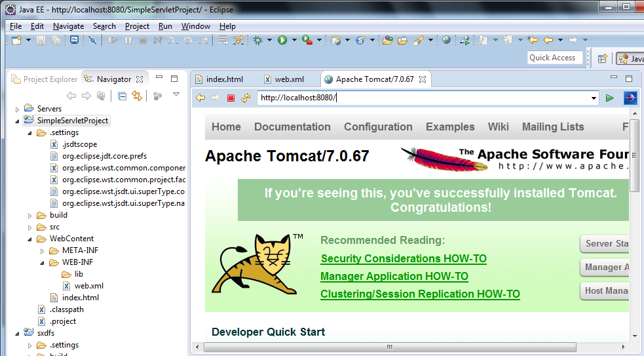Click the green Go to URL arrow
This screenshot has height=356, width=644.
click(610, 98)
